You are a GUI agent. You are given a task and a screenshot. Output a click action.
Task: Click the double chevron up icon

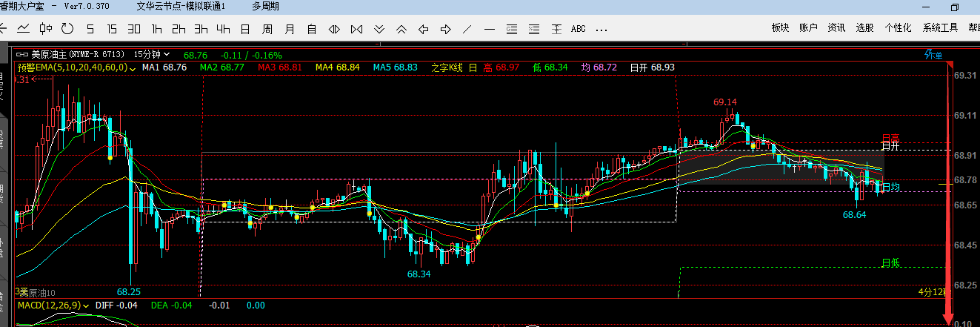(401, 29)
